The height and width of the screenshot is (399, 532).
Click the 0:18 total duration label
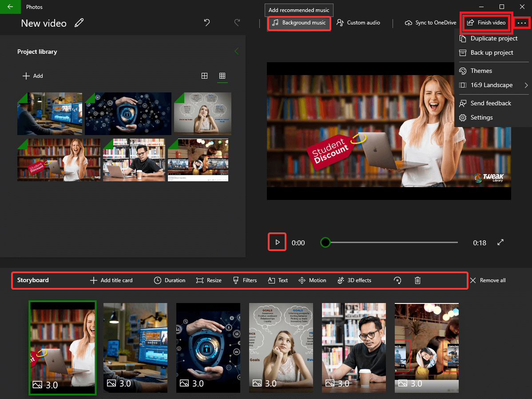click(480, 243)
